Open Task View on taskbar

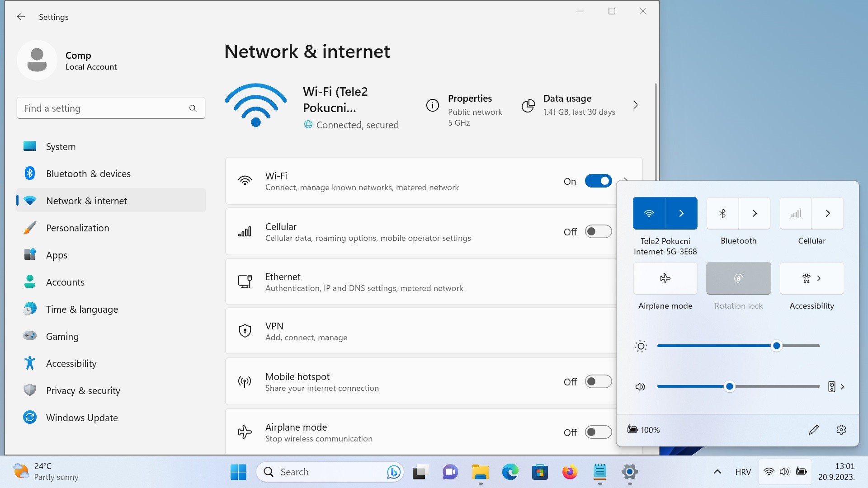point(420,472)
